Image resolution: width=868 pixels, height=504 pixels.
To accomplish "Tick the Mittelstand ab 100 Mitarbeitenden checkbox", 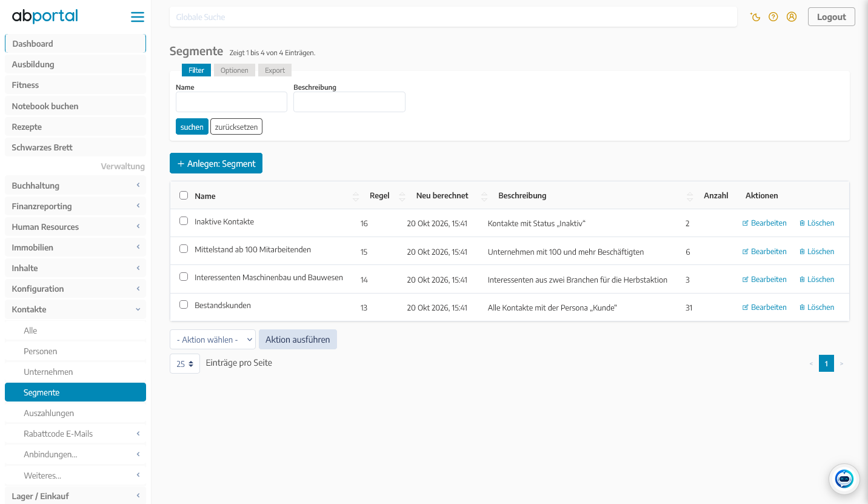I will tap(184, 249).
